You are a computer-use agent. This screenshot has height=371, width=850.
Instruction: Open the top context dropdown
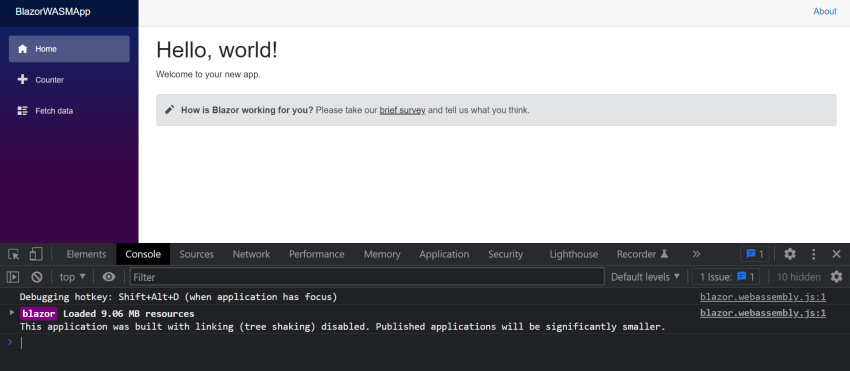pyautogui.click(x=73, y=277)
